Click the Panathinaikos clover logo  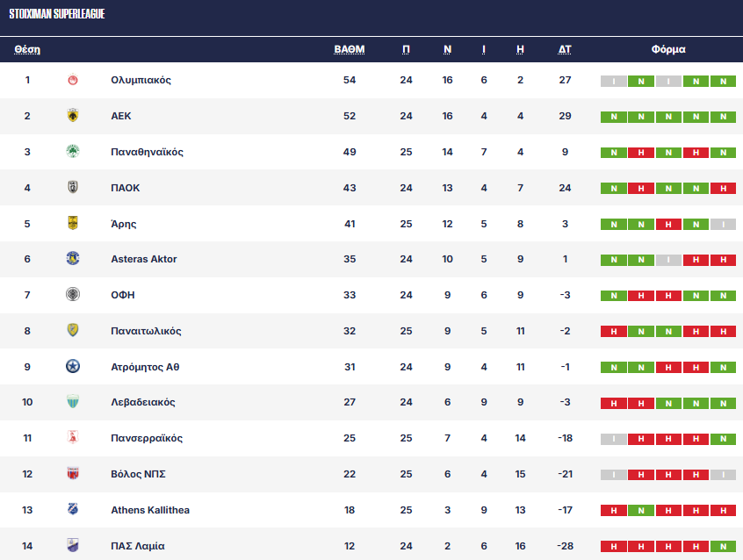[x=73, y=152]
